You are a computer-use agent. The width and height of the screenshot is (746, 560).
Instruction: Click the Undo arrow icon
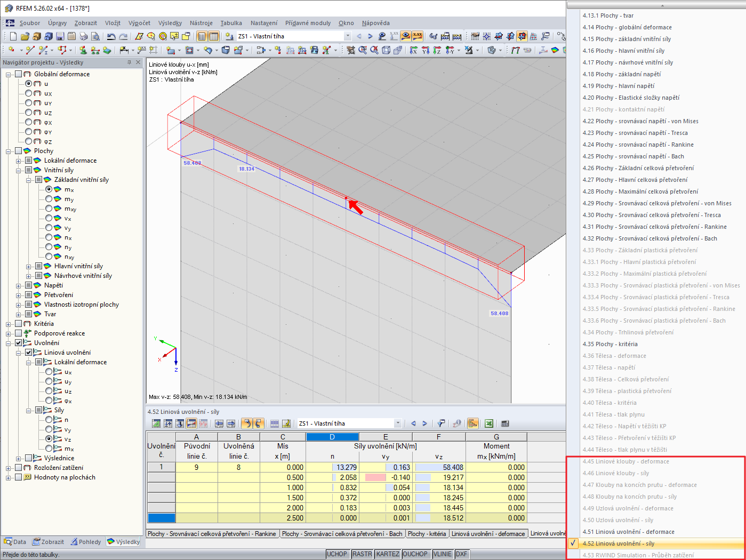click(111, 36)
